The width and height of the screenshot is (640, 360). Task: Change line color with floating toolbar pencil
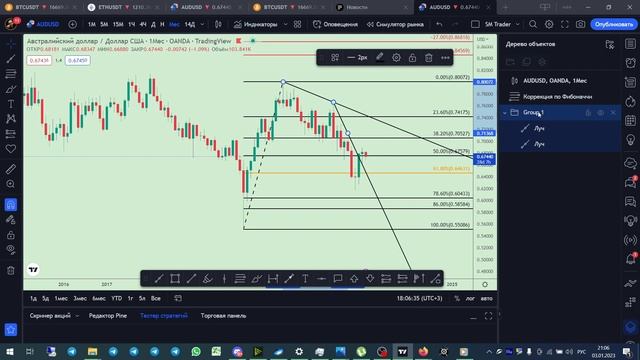pyautogui.click(x=380, y=58)
